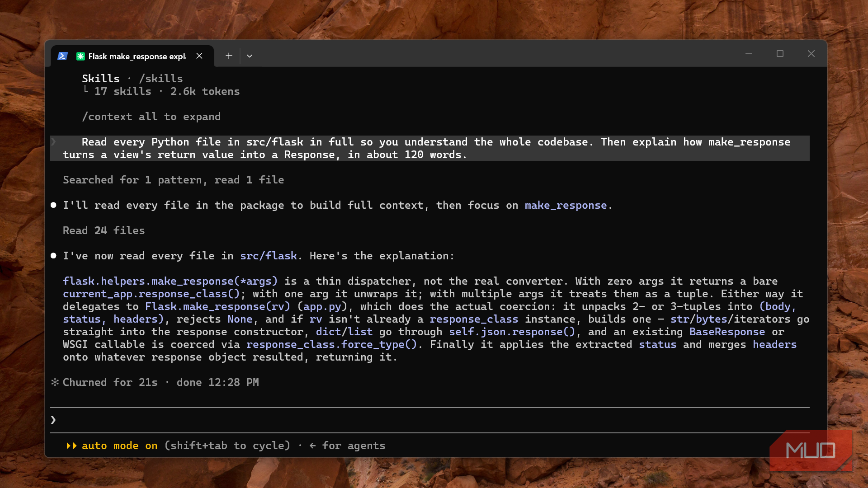Click the "← for agents" hint

(x=347, y=446)
